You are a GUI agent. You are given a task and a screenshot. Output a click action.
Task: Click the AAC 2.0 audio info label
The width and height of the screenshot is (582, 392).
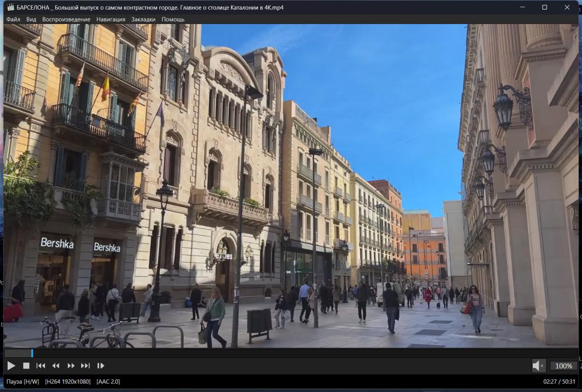(x=108, y=381)
